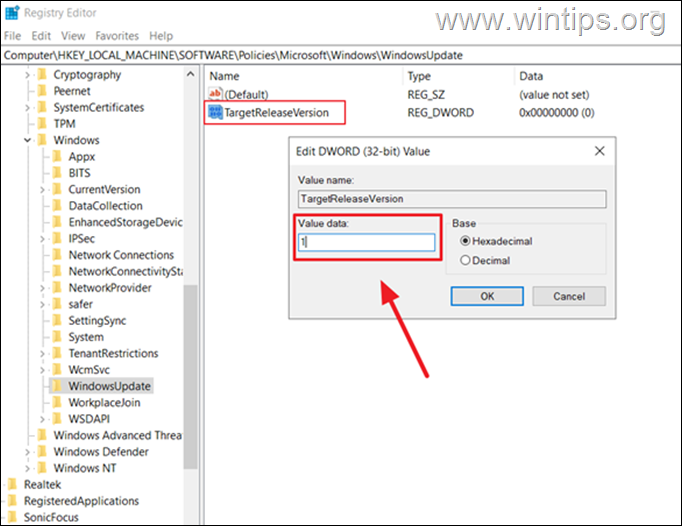Click the safer folder icon
This screenshot has width=682, height=526.
[x=57, y=304]
